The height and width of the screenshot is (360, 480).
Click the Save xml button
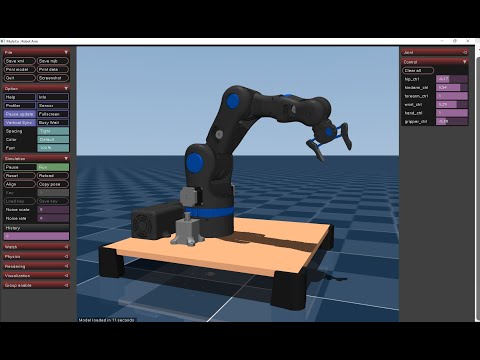click(19, 61)
